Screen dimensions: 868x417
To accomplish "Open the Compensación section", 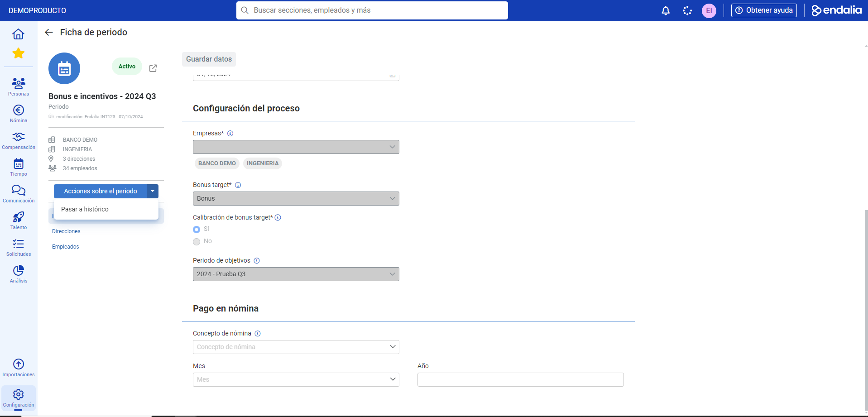I will [19, 140].
